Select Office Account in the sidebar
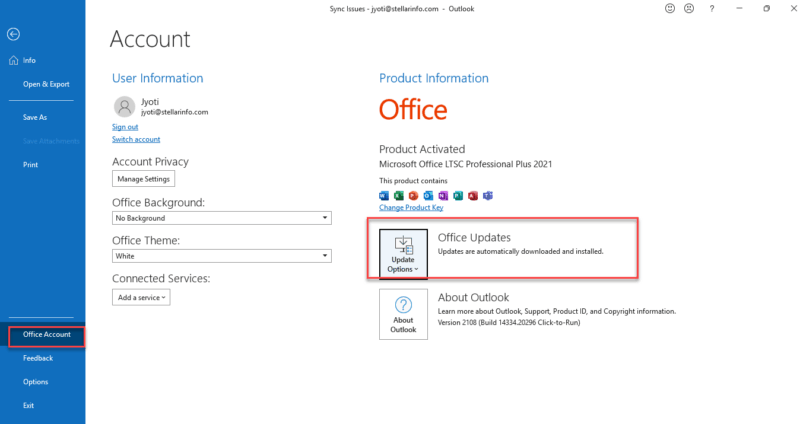The width and height of the screenshot is (800, 424). [46, 334]
